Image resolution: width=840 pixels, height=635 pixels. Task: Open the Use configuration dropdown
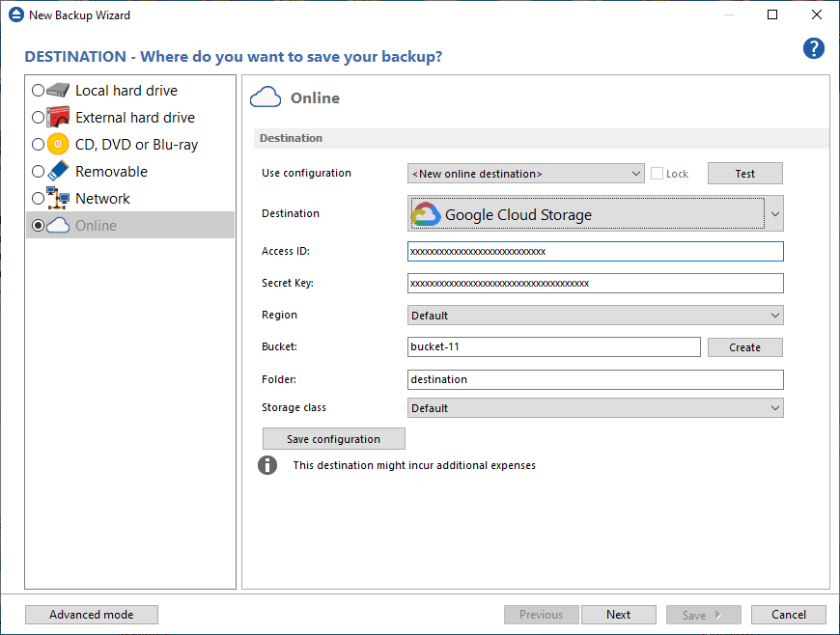click(x=525, y=174)
